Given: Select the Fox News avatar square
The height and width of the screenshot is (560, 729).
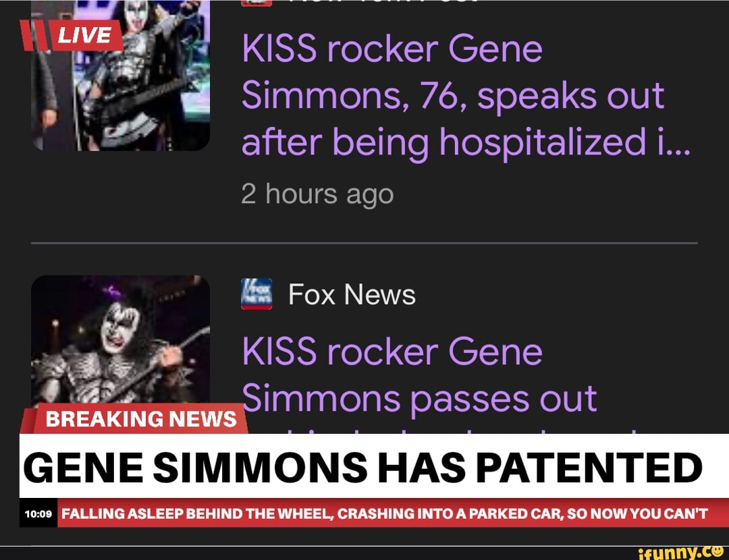Looking at the screenshot, I should (x=258, y=293).
